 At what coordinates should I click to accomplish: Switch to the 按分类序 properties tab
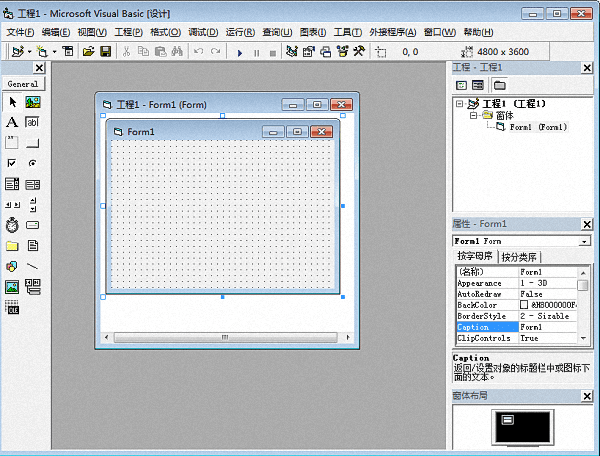pyautogui.click(x=519, y=257)
